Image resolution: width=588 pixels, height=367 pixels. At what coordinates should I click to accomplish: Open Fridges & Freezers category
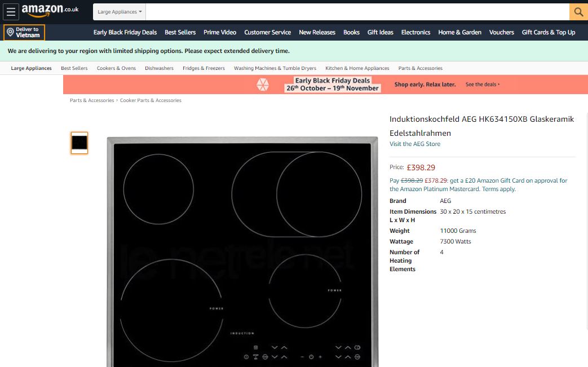tap(204, 68)
